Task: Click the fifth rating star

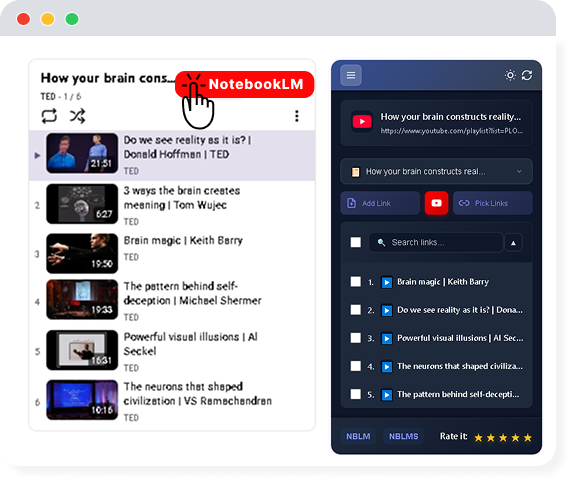Action: pyautogui.click(x=527, y=437)
